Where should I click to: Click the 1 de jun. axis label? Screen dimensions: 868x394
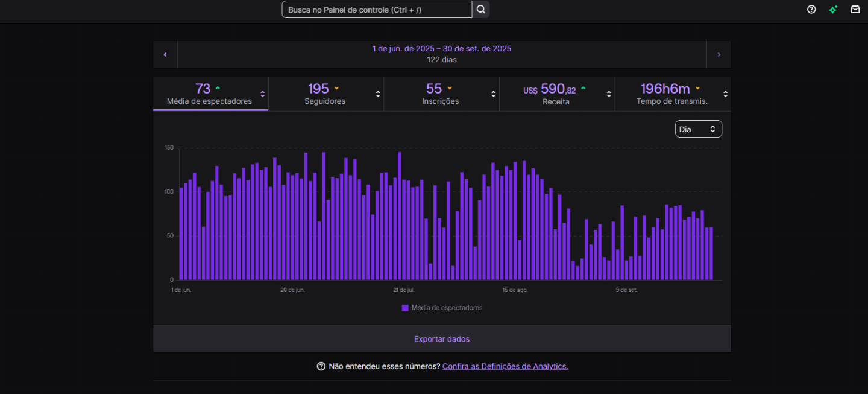[x=181, y=290]
